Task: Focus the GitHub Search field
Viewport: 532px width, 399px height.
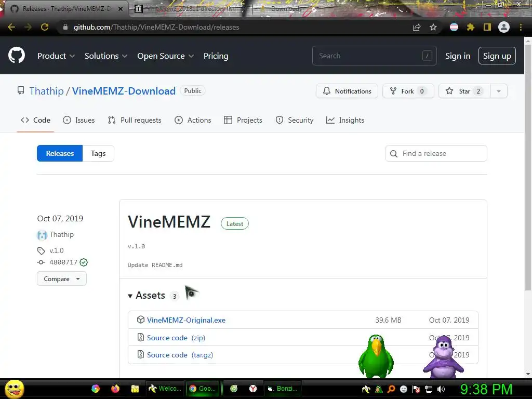Action: [374, 56]
